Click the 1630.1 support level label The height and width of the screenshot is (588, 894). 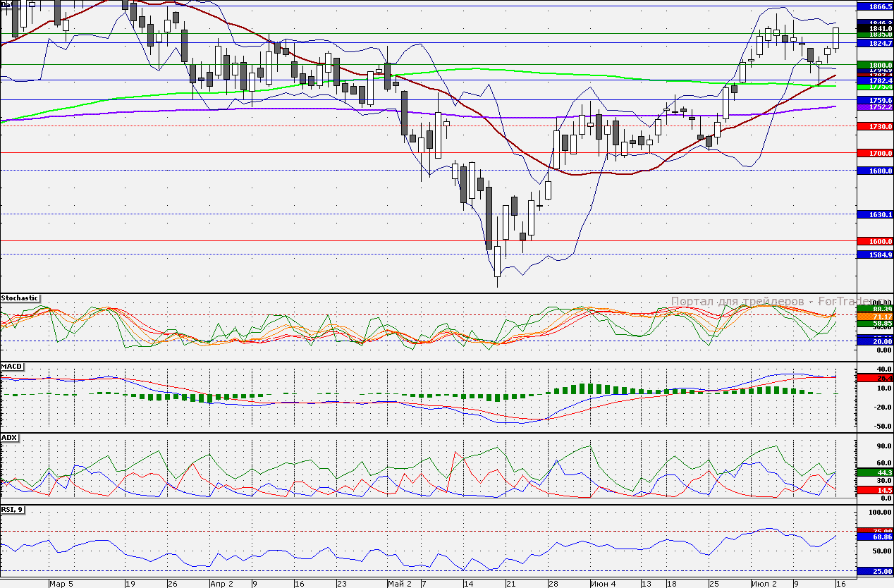click(x=874, y=214)
